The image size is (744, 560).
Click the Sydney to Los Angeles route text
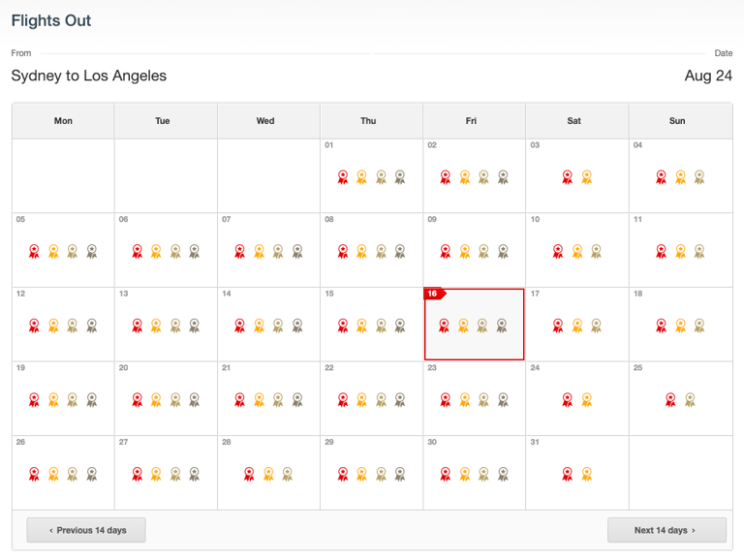click(89, 76)
